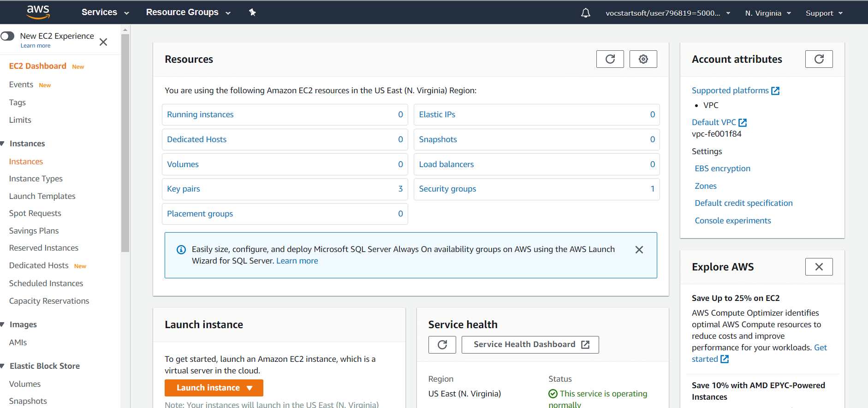Viewport: 868px width, 408px height.
Task: Click the sidebar vertical scrollbar
Action: 125,143
